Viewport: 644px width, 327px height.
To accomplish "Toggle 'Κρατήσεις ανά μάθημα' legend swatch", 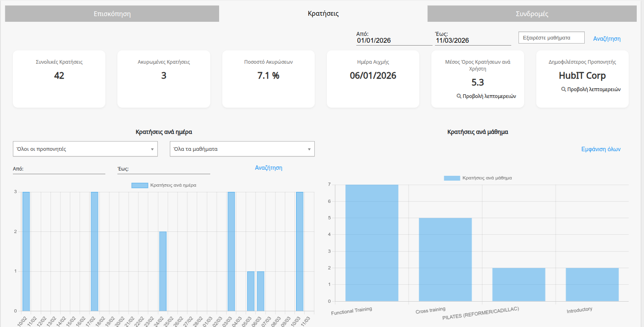I will coord(452,178).
